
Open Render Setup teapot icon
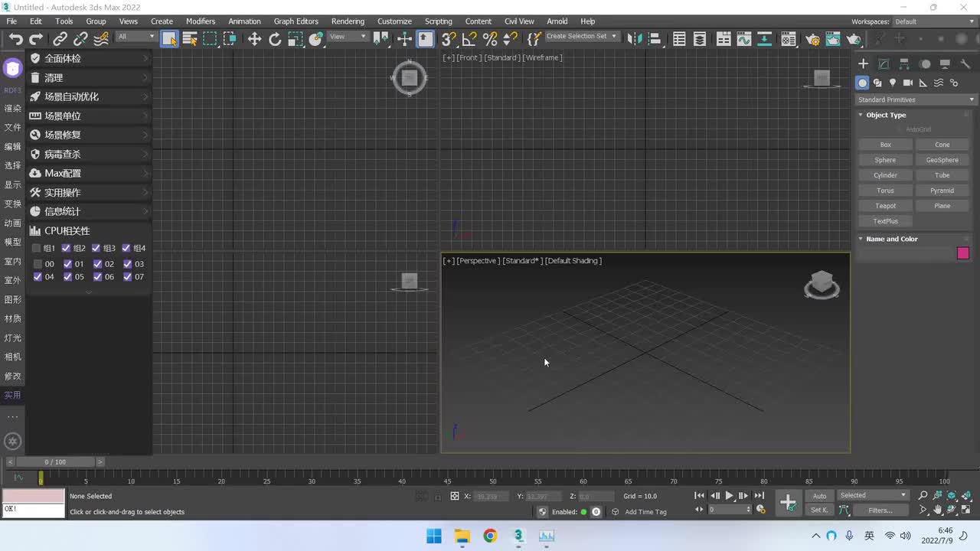pyautogui.click(x=813, y=39)
